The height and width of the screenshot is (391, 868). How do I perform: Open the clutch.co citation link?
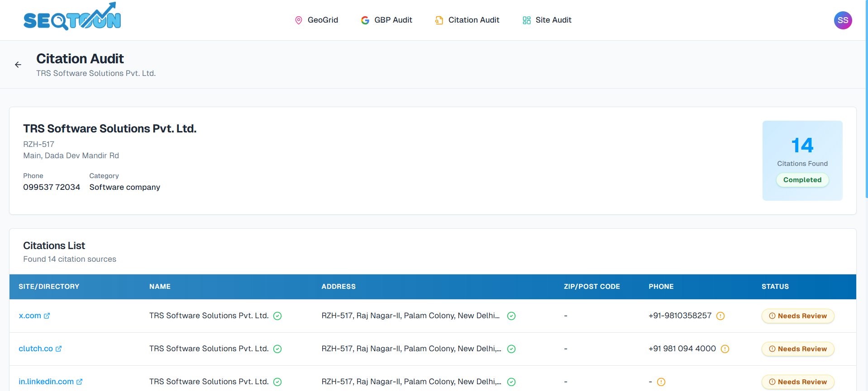[36, 349]
